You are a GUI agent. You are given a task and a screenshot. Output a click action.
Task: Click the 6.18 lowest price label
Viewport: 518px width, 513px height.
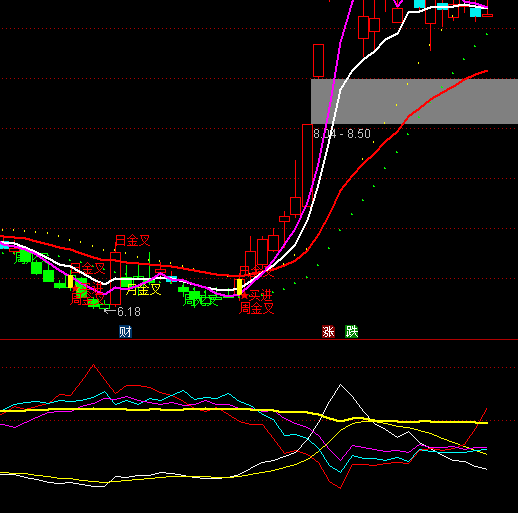click(x=129, y=312)
